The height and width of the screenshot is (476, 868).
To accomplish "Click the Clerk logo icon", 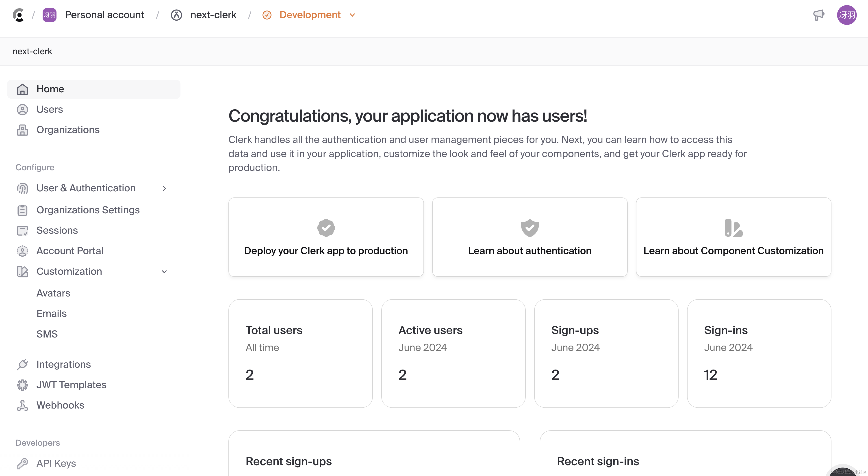I will click(19, 15).
